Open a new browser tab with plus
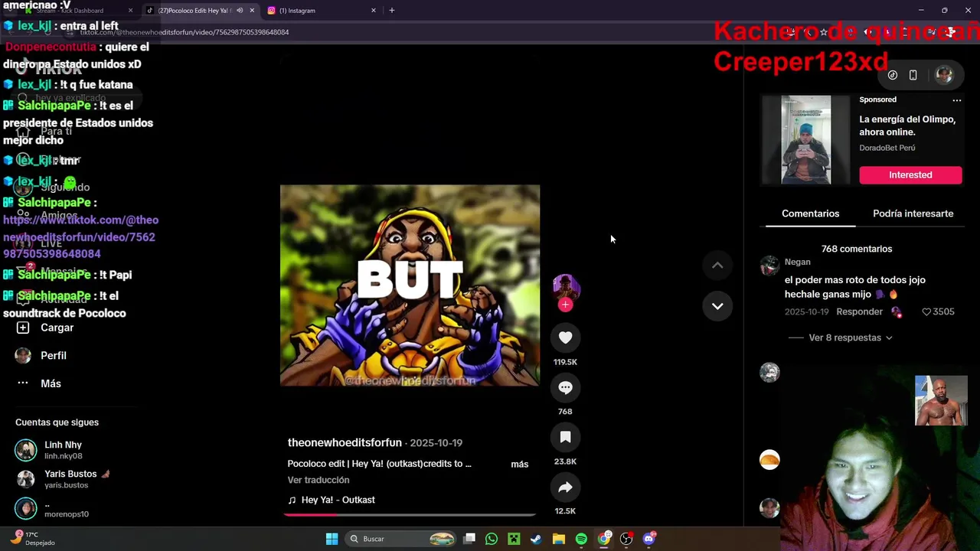This screenshot has width=980, height=551. tap(392, 11)
